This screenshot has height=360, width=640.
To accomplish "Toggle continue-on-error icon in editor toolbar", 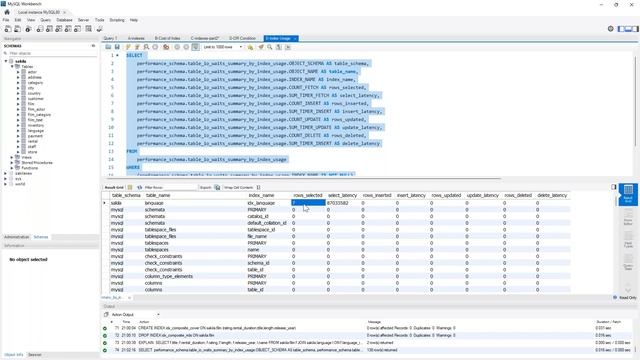I will pyautogui.click(x=166, y=47).
